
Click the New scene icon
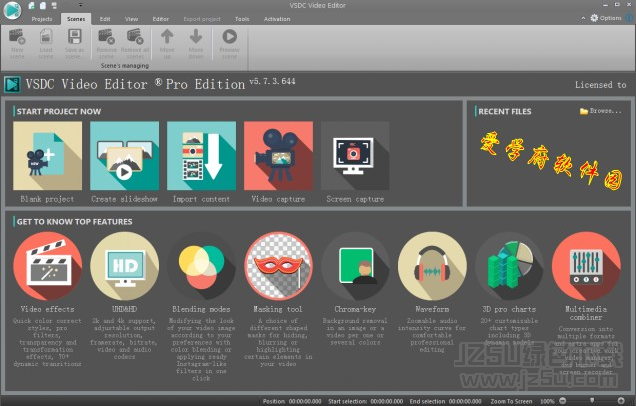17,37
